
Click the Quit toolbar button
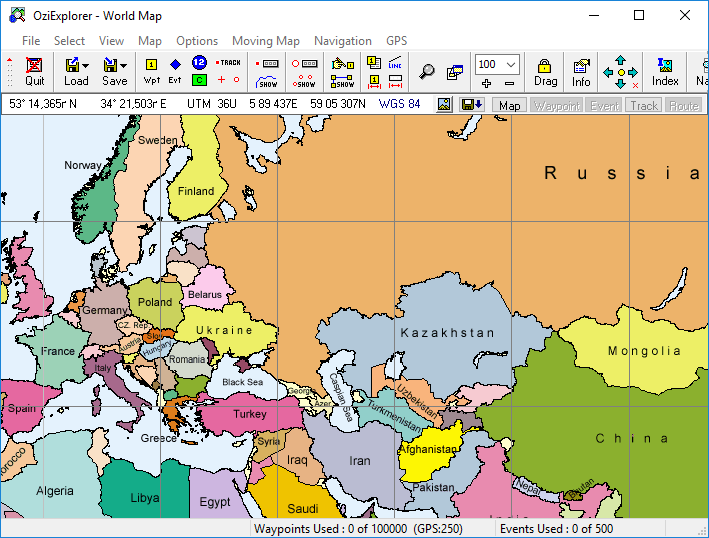tap(34, 72)
